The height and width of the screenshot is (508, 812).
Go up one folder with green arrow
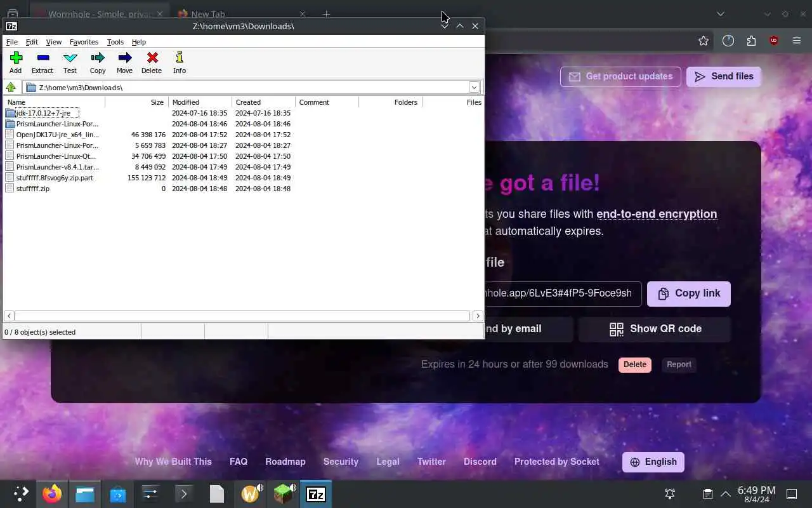click(x=11, y=87)
